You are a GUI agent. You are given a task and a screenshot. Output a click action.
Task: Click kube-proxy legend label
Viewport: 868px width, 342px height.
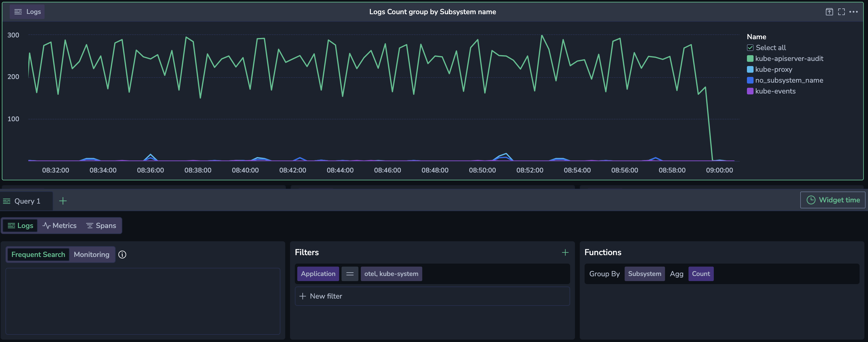[x=774, y=69]
